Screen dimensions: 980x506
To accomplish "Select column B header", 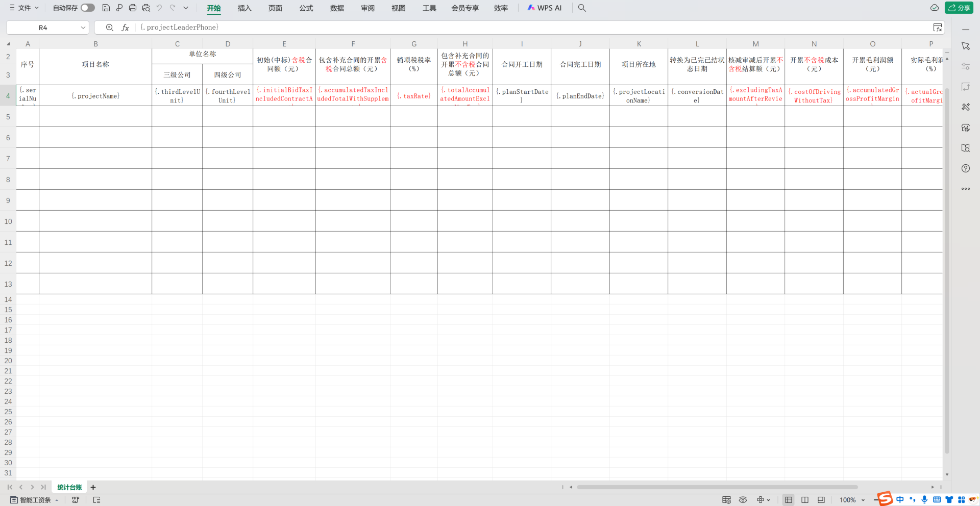I will pos(95,44).
